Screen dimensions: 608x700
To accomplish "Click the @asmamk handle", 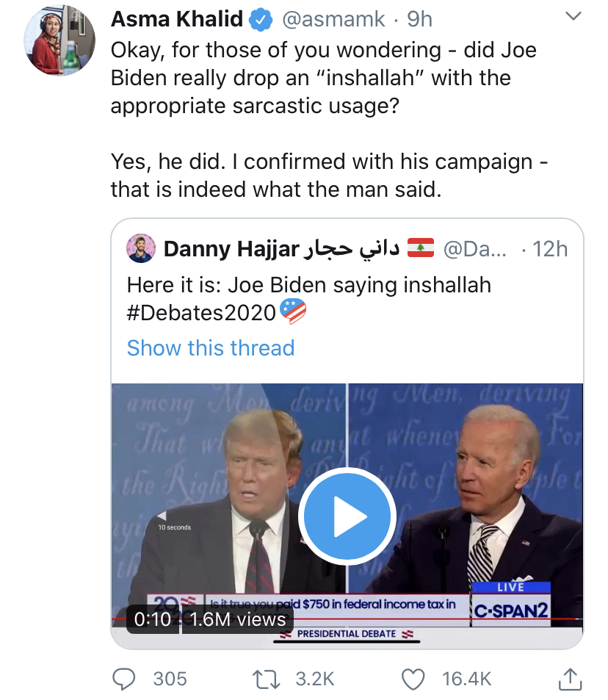I will click(334, 20).
